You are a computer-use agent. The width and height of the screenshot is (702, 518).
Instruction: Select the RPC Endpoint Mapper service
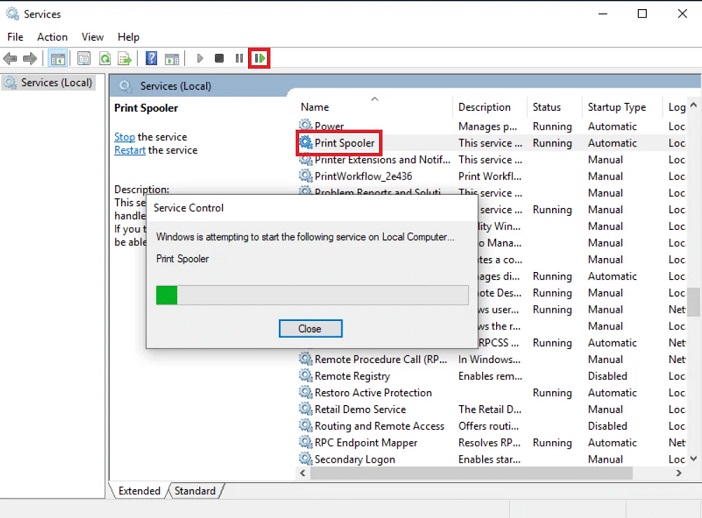(492, 442)
